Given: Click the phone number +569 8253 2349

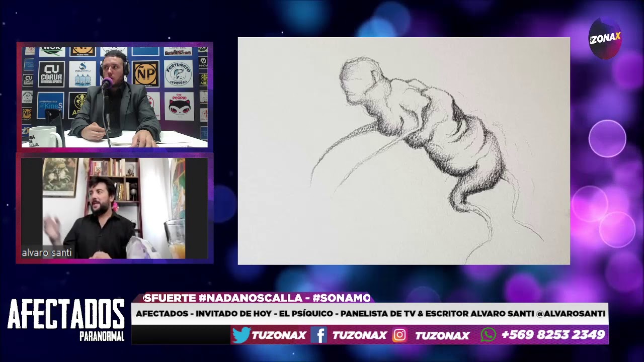Looking at the screenshot, I should (x=553, y=335).
